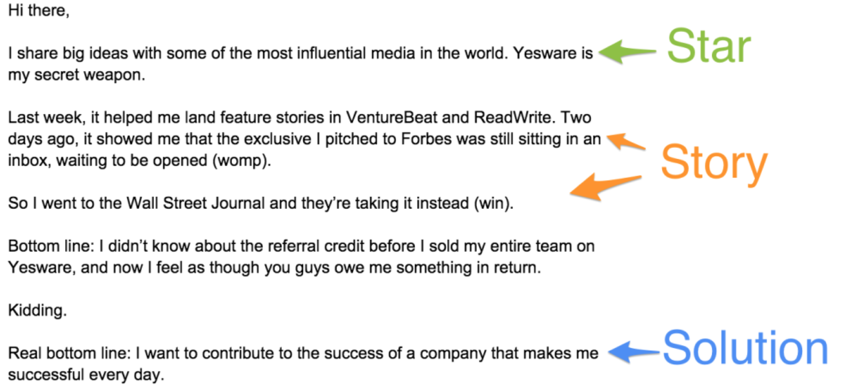Click the blue Solution arrow
This screenshot has height=390, width=868.
click(634, 352)
